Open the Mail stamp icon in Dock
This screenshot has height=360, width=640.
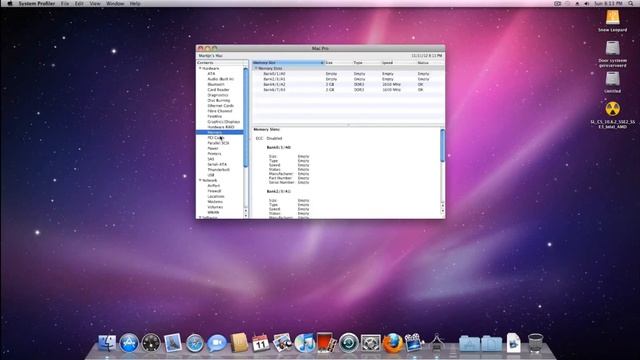[173, 343]
